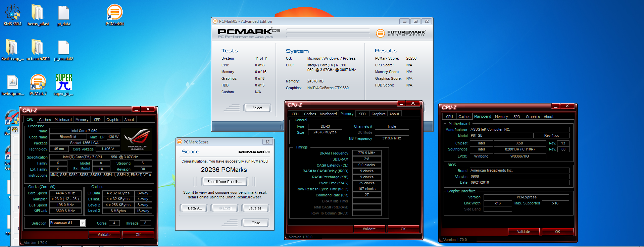The height and width of the screenshot is (247, 644).
Task: Click the 20236 PCMarks score text
Action: pyautogui.click(x=224, y=170)
